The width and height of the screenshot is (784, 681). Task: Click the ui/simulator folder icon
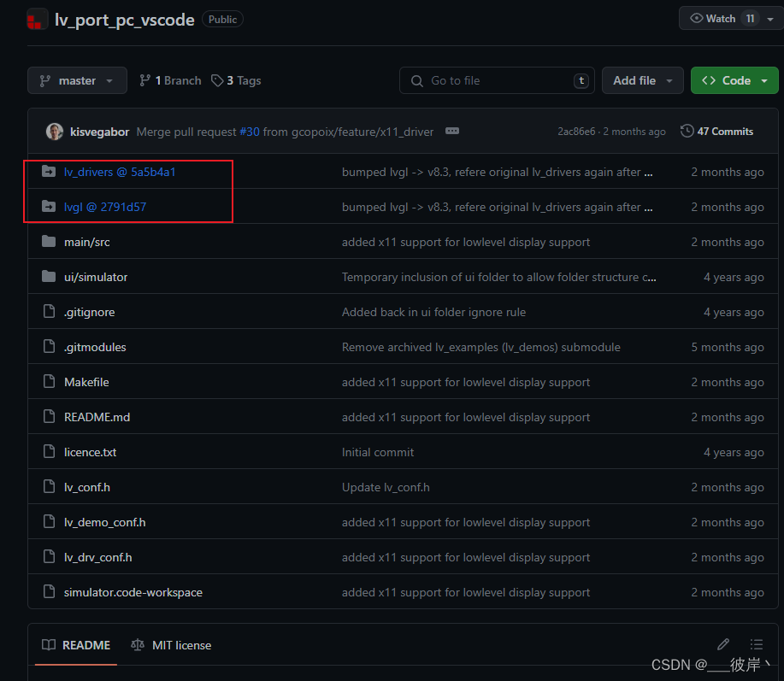[49, 277]
